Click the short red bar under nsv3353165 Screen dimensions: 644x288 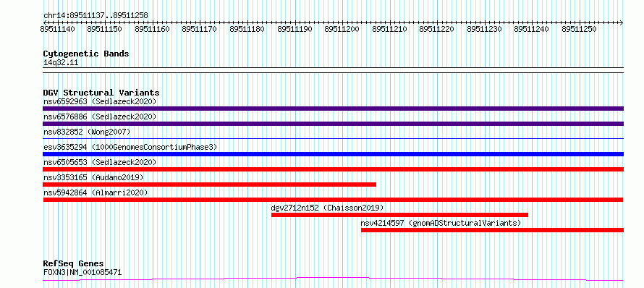pos(209,185)
